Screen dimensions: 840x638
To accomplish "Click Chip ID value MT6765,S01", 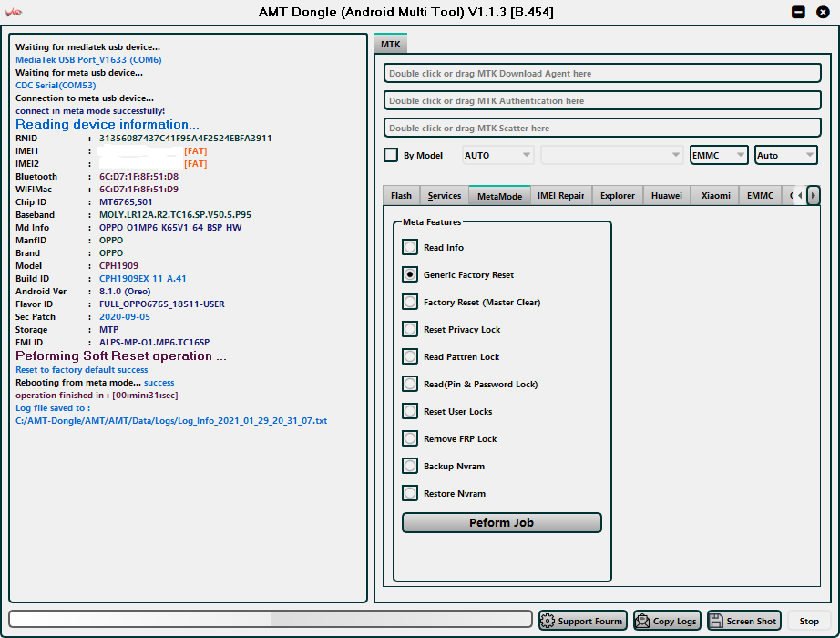I will pyautogui.click(x=126, y=202).
